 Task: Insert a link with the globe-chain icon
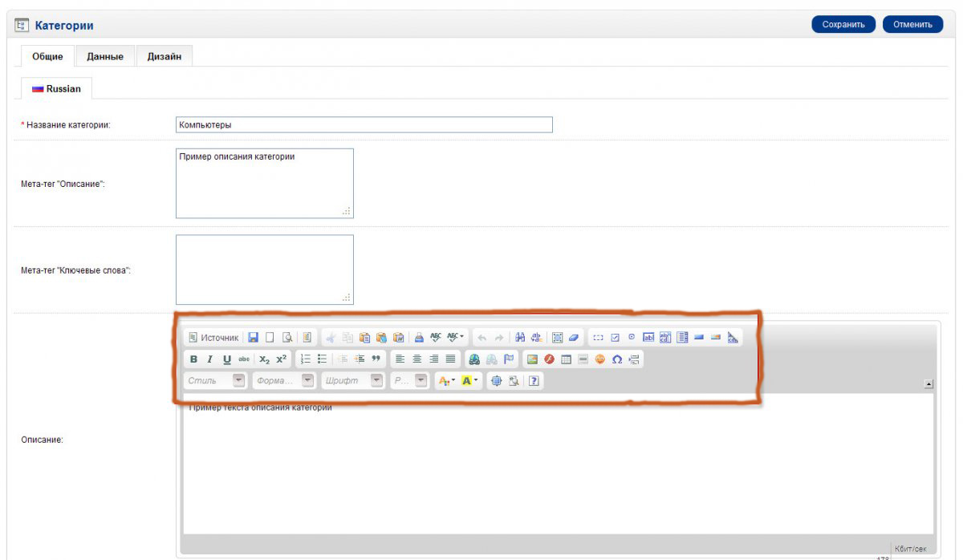(474, 359)
